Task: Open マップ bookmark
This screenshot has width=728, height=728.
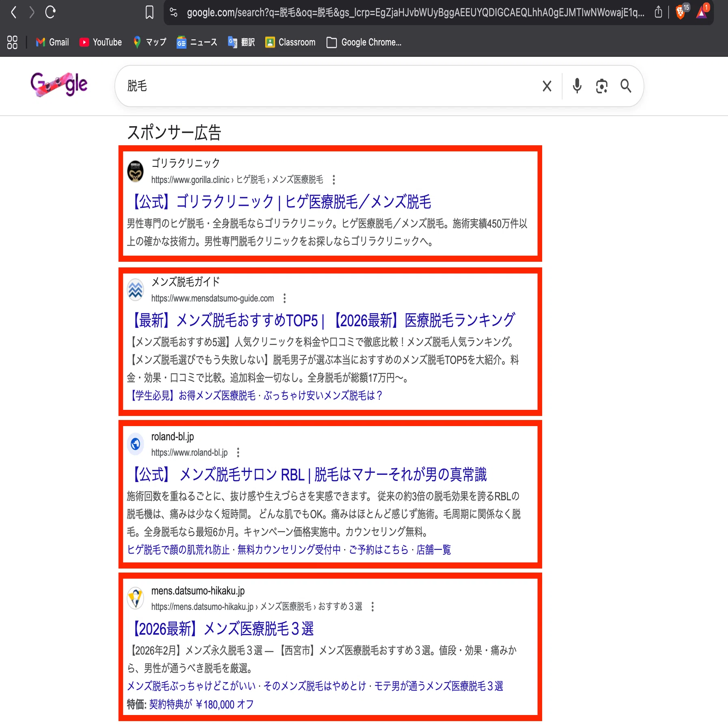Action: pos(150,42)
